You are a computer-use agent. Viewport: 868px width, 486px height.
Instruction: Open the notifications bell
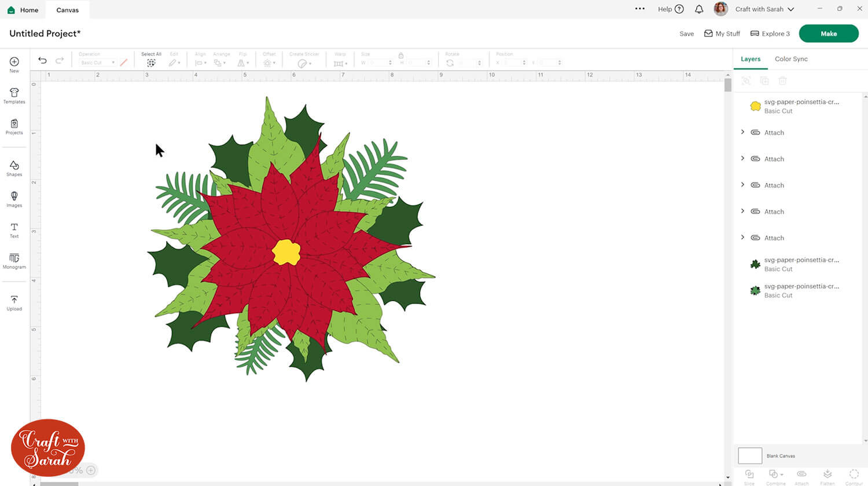click(x=699, y=9)
